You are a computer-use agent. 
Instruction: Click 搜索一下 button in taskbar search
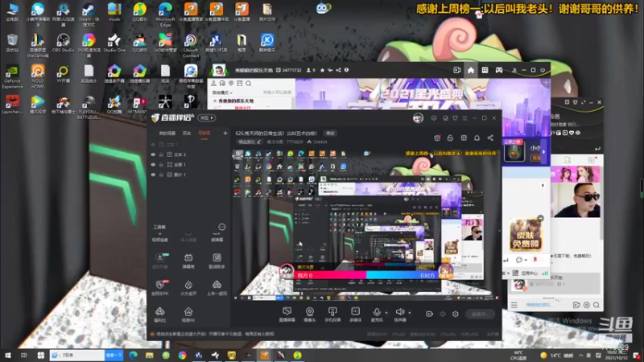pyautogui.click(x=114, y=355)
